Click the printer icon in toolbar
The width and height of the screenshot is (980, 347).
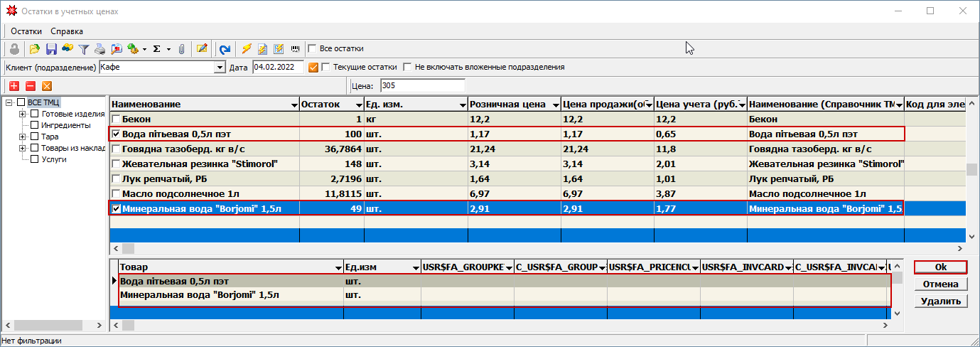(100, 49)
